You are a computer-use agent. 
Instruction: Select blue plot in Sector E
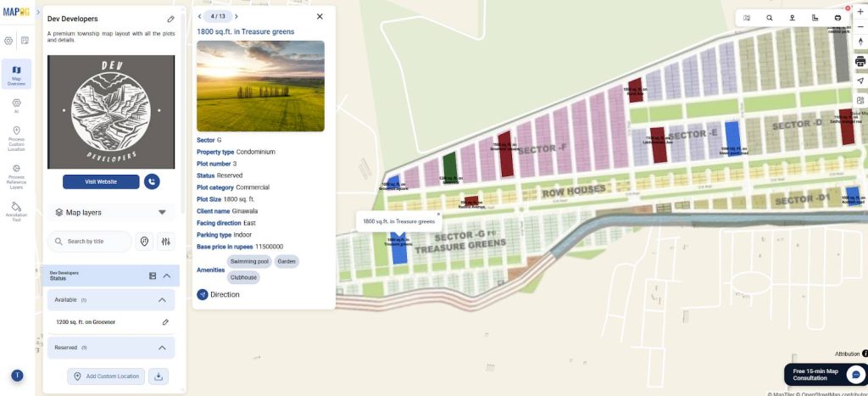pyautogui.click(x=733, y=138)
